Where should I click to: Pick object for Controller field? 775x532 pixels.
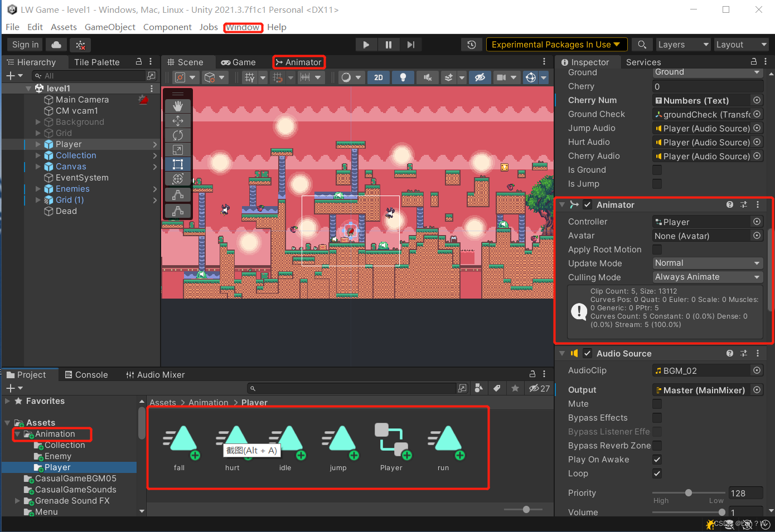tap(757, 222)
